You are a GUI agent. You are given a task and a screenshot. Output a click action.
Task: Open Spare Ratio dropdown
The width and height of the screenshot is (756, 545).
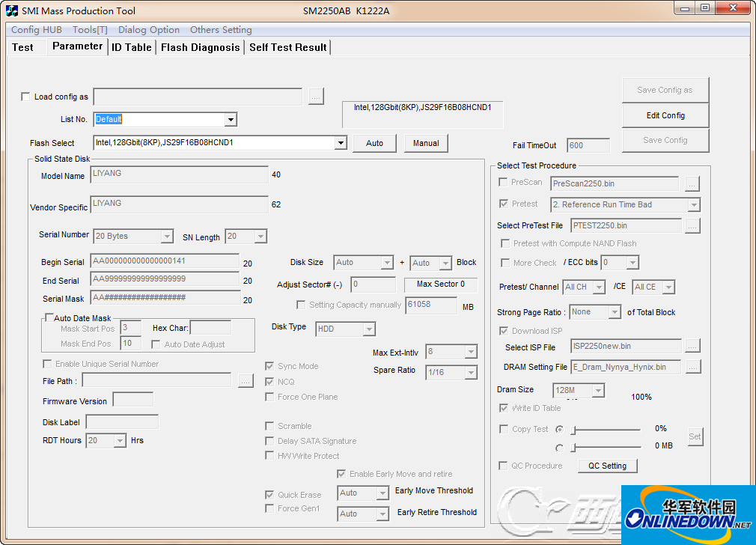pyautogui.click(x=471, y=373)
